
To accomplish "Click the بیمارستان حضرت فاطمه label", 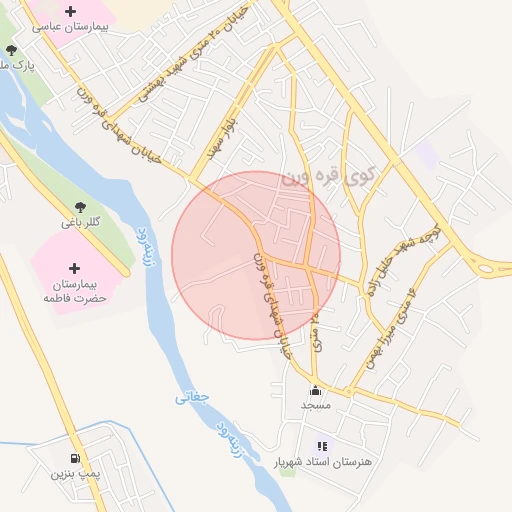I will coord(75,291).
